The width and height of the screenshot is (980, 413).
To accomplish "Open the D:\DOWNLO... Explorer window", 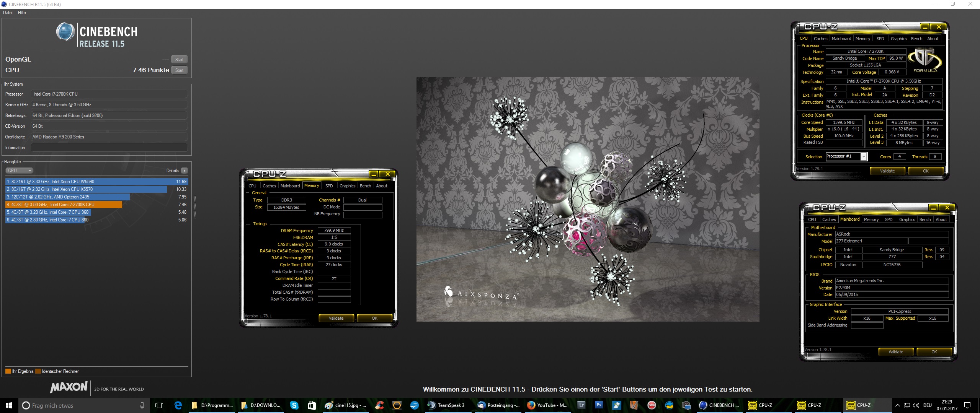I will click(x=262, y=405).
